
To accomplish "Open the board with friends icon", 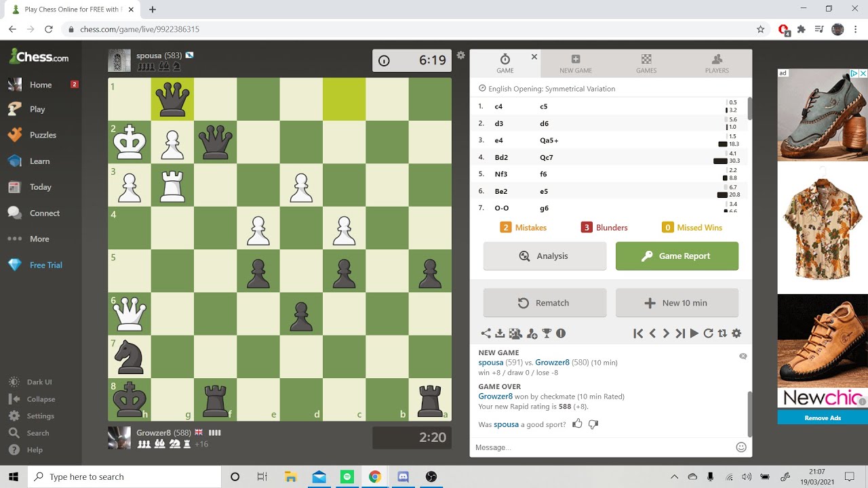I will pos(515,333).
